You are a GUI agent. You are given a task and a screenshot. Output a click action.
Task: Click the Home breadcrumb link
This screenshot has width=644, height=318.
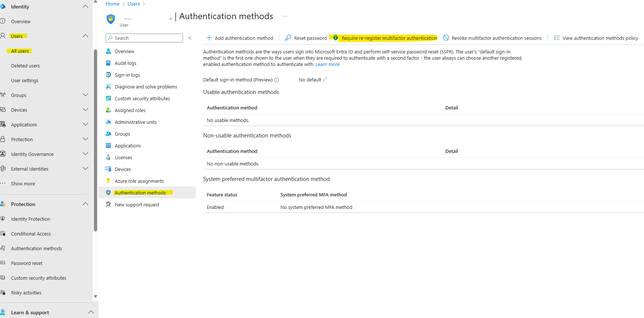point(113,4)
